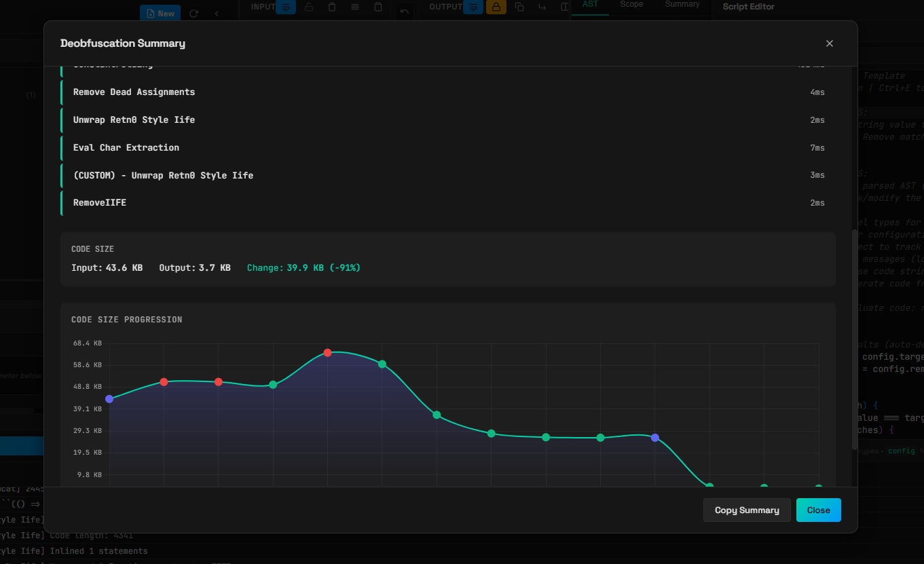This screenshot has width=924, height=564.
Task: Click the OUTPUT copy icon
Action: point(519,7)
